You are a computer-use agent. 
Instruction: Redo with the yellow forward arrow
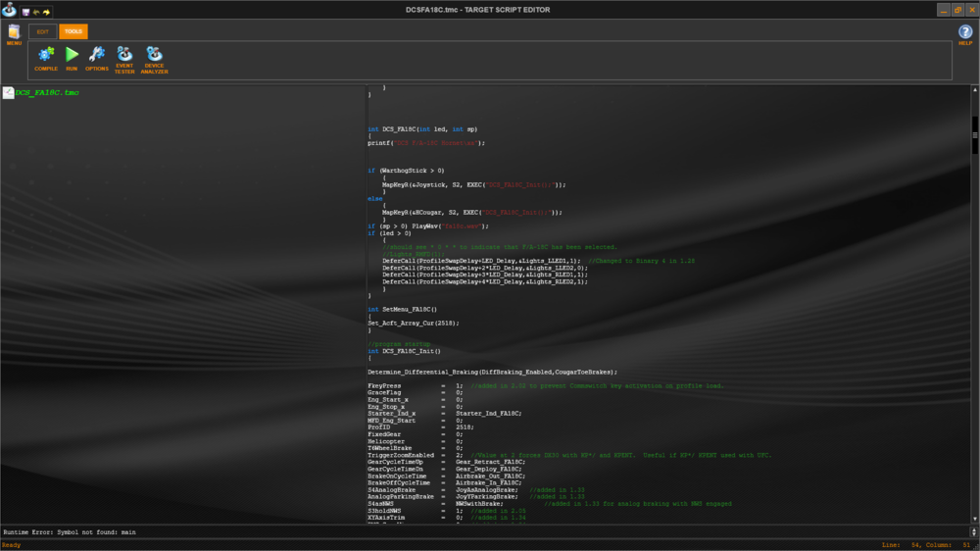tap(46, 12)
